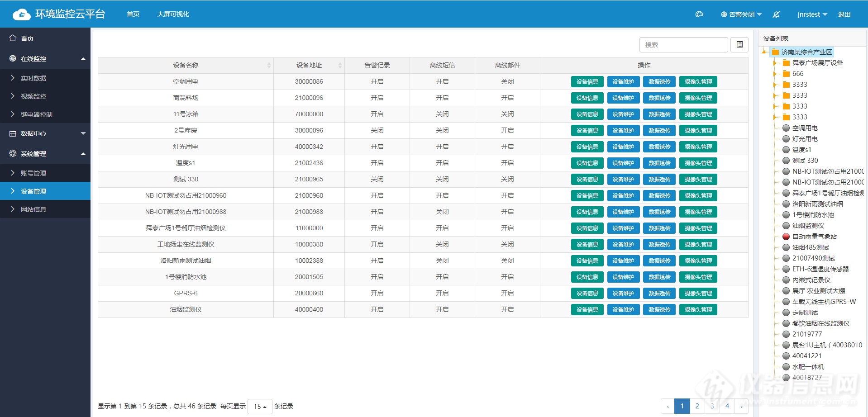Click 设备维护 for 商混料场

click(624, 98)
